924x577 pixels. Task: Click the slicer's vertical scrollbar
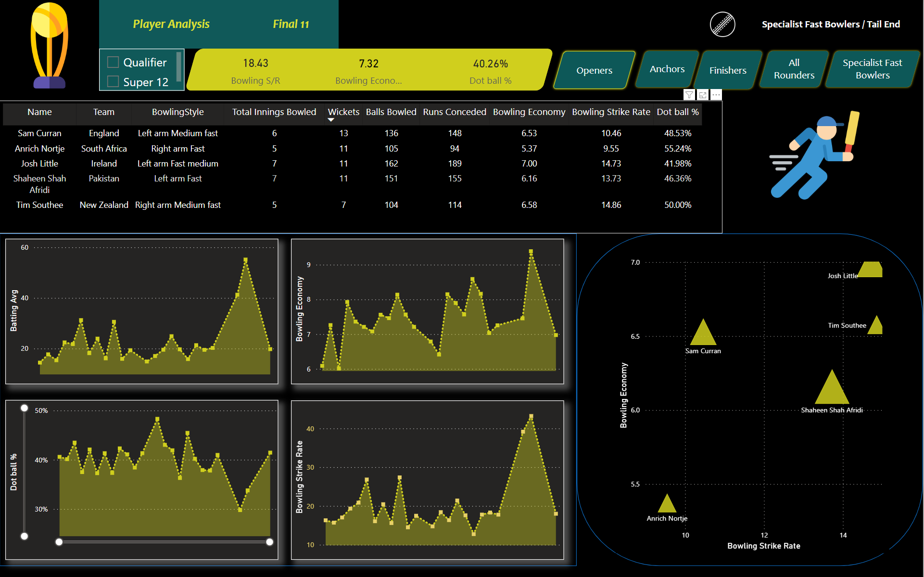[179, 66]
